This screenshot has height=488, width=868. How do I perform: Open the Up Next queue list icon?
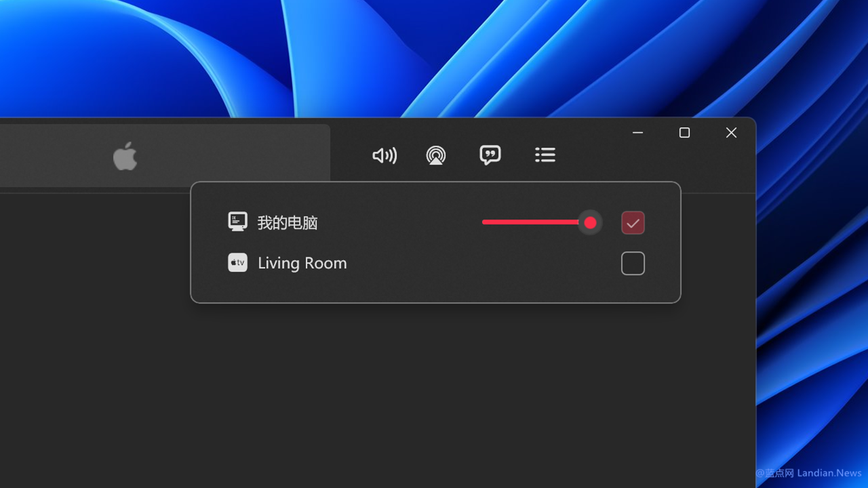point(545,155)
